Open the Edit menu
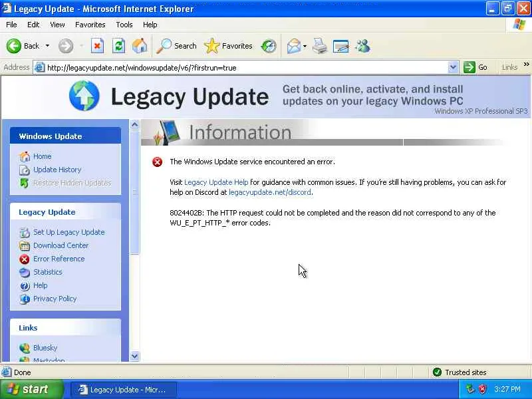The width and height of the screenshot is (532, 399). [33, 25]
